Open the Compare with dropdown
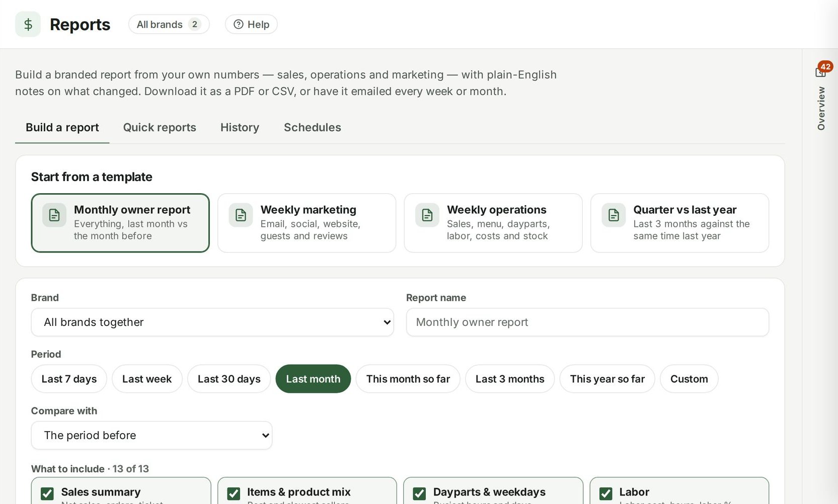Image resolution: width=838 pixels, height=504 pixels. [x=151, y=436]
